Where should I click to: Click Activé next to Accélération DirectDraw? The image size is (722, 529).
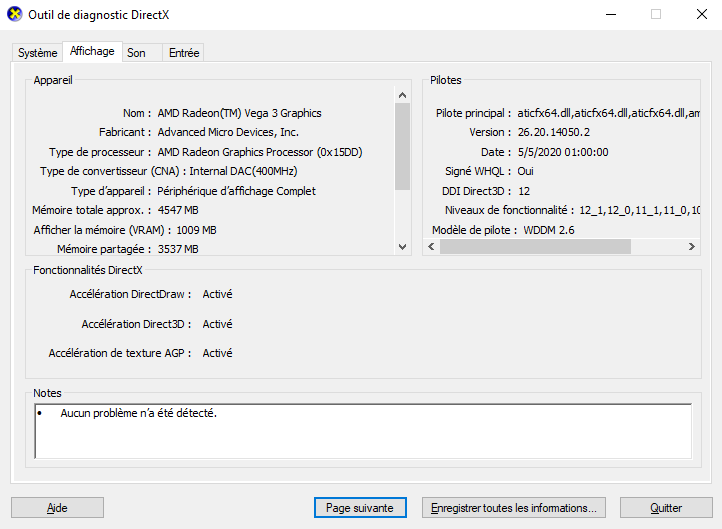pyautogui.click(x=217, y=294)
